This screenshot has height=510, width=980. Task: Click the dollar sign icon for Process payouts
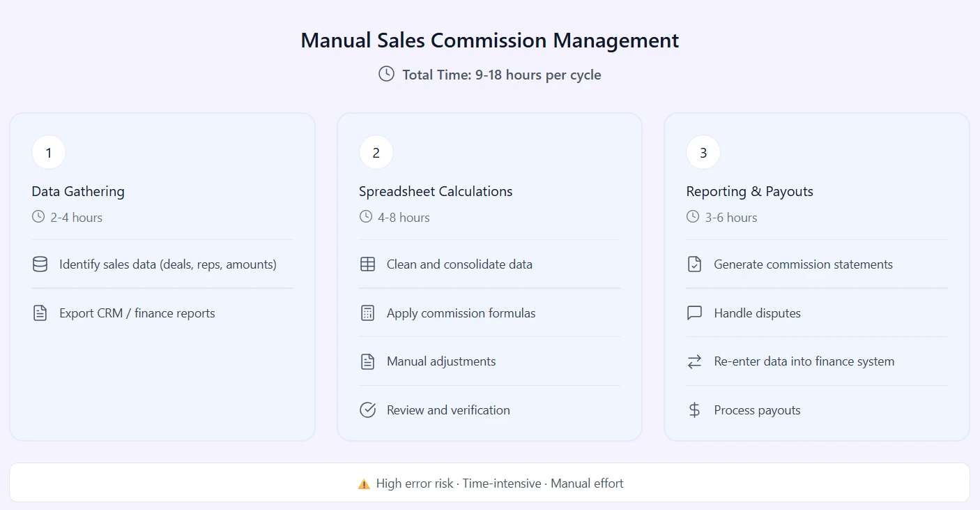[x=694, y=410]
